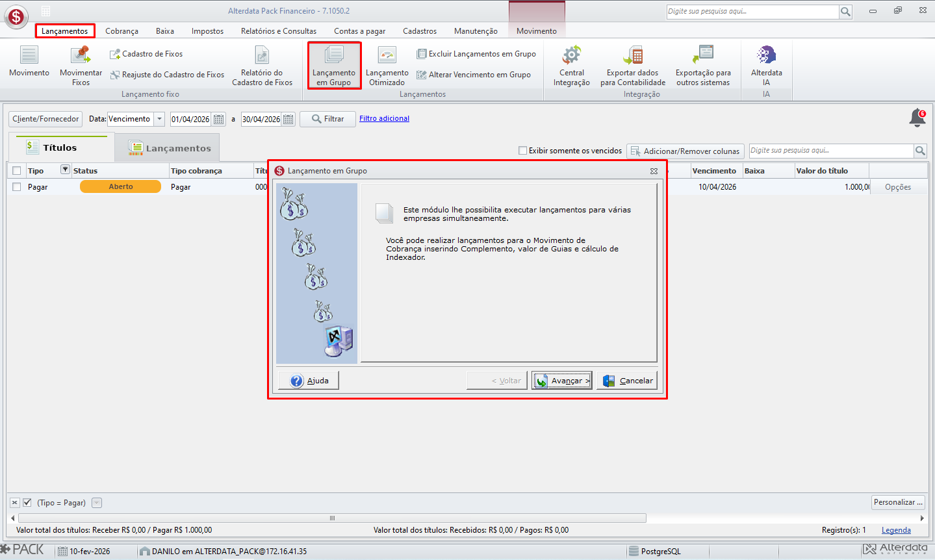The width and height of the screenshot is (935, 560).
Task: Uncheck the Tipo = Pagar filter
Action: pos(27,503)
